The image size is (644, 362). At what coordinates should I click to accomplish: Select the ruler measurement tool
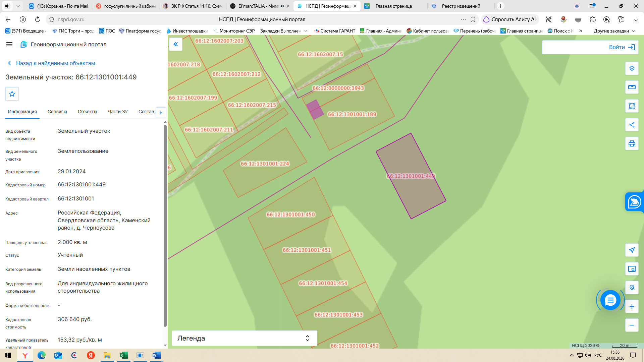pyautogui.click(x=632, y=87)
